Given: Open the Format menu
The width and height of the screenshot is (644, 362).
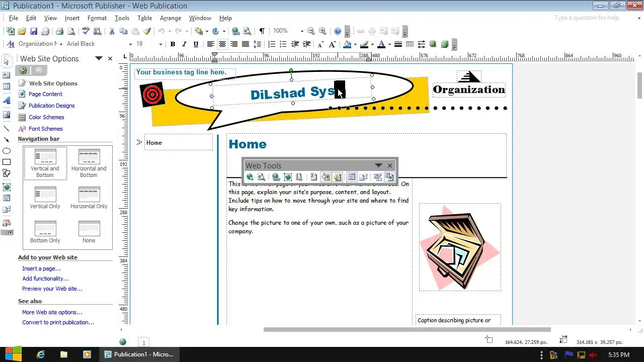Looking at the screenshot, I should (x=97, y=18).
